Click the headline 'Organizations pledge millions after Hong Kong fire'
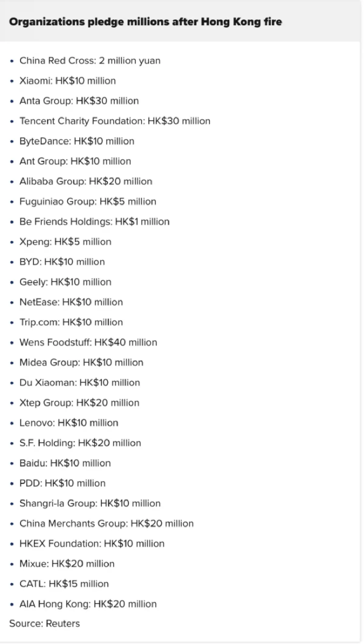 145,22
